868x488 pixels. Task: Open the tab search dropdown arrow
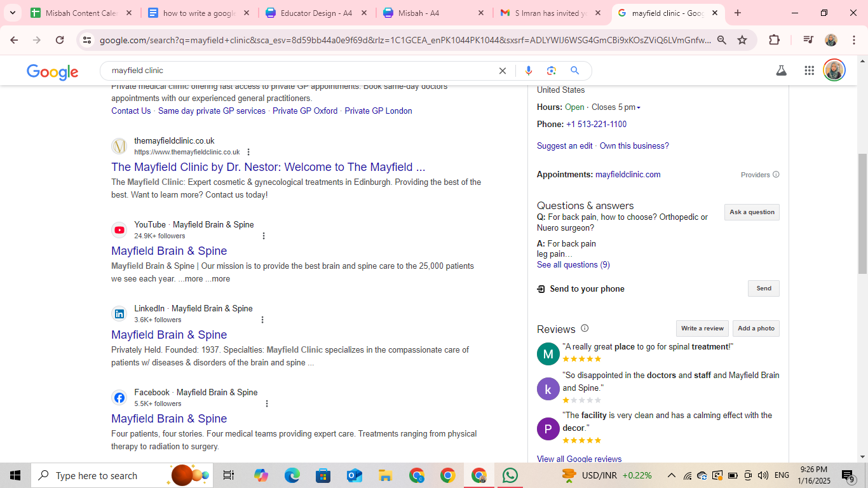[12, 13]
